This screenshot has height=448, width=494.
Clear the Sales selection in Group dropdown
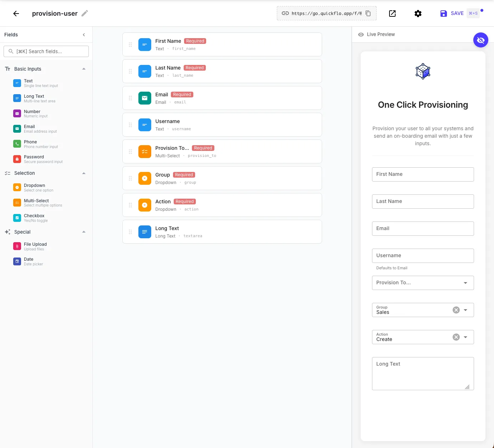(456, 310)
